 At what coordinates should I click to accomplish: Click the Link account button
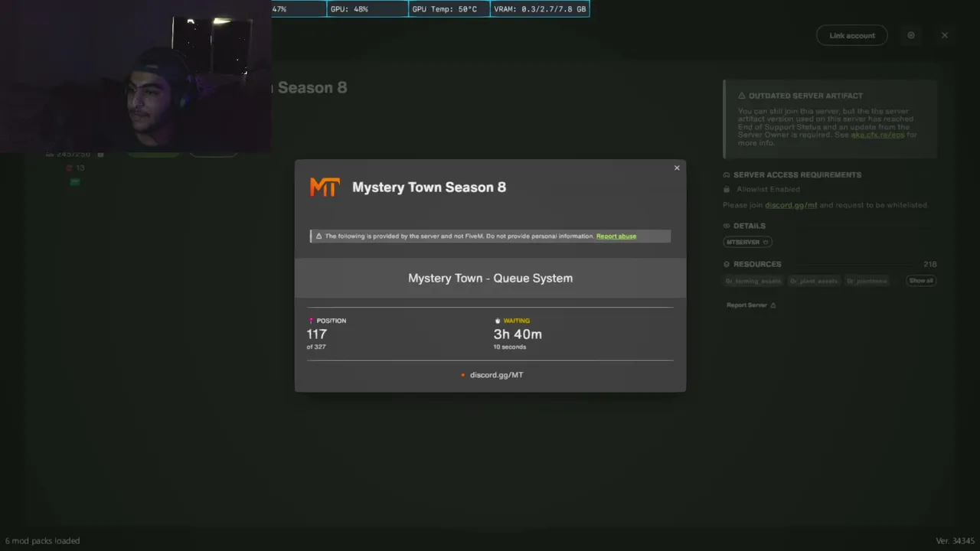[x=852, y=35]
